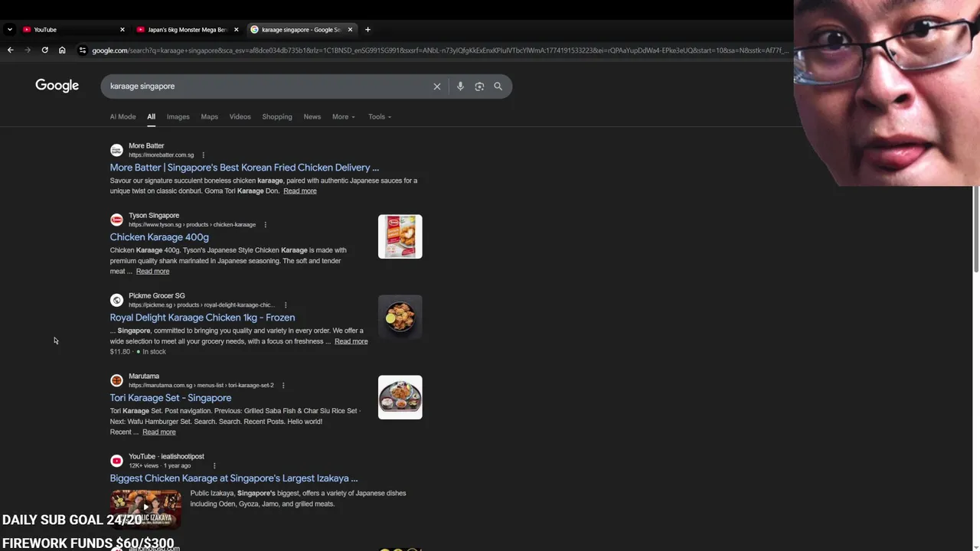980x551 pixels.
Task: Open Tyson Chicken Karaage product thumbnail
Action: tap(400, 236)
